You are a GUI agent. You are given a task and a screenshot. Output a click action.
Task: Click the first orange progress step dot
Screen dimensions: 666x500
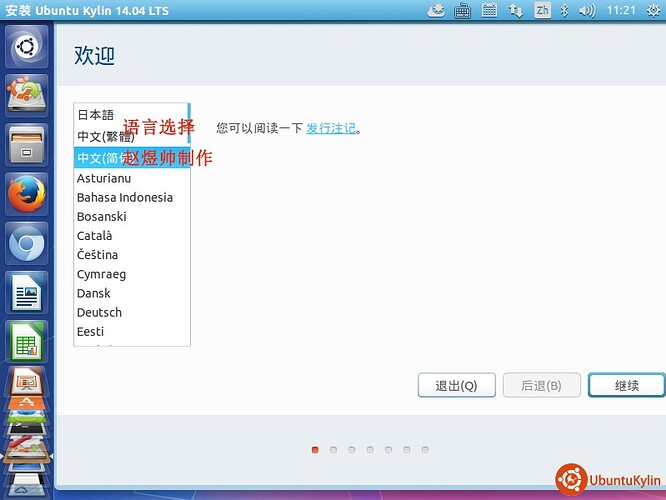(315, 449)
